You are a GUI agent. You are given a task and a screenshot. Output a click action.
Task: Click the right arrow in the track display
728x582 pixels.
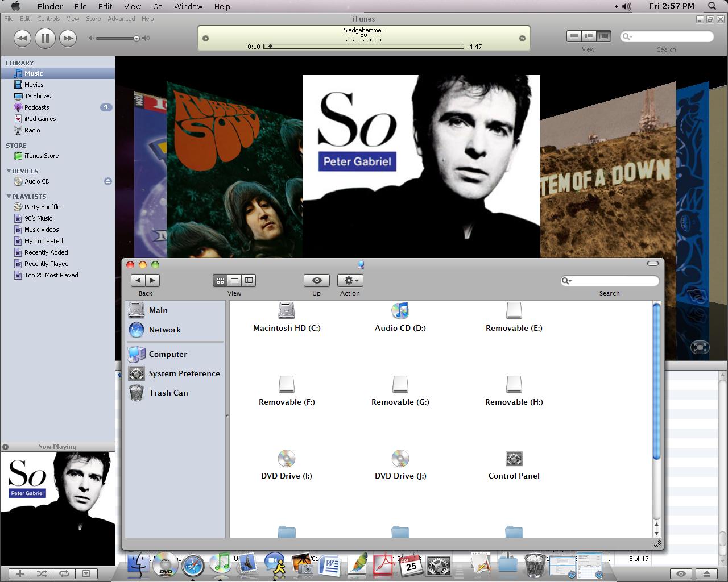click(x=522, y=39)
